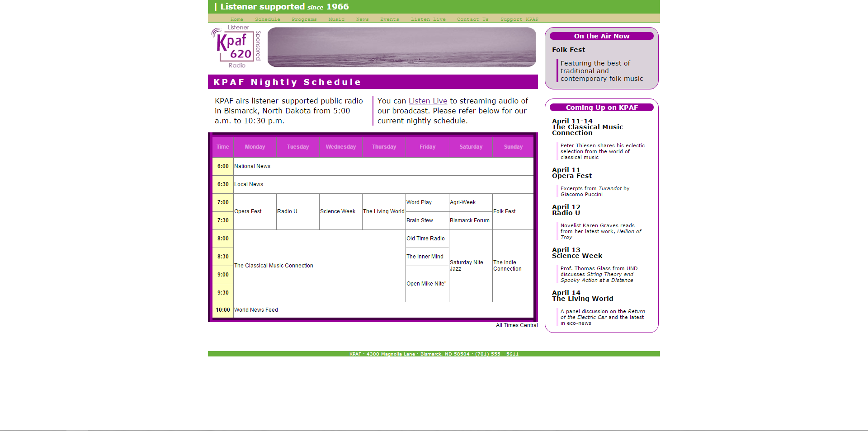The image size is (868, 431).
Task: Select the Sunday column header
Action: (x=513, y=147)
